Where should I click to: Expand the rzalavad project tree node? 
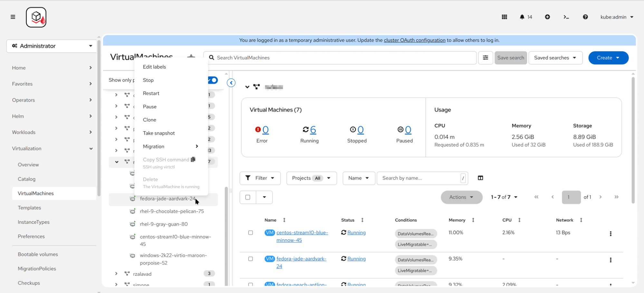(116, 274)
